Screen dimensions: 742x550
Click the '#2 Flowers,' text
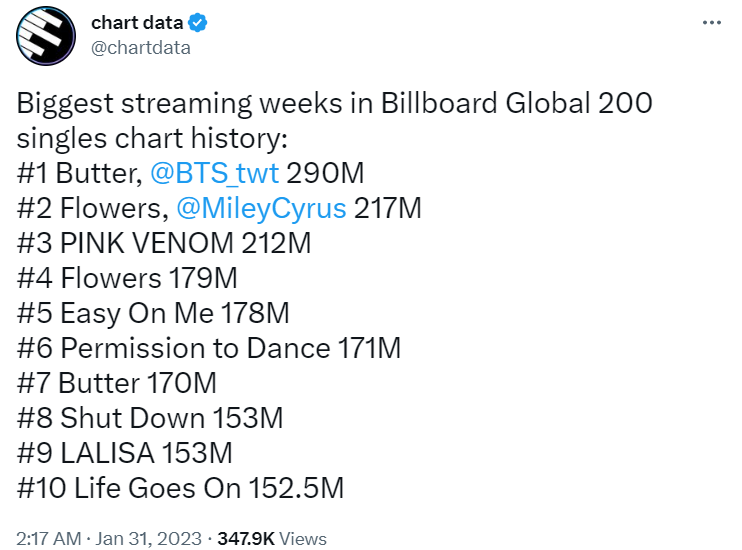pyautogui.click(x=93, y=208)
